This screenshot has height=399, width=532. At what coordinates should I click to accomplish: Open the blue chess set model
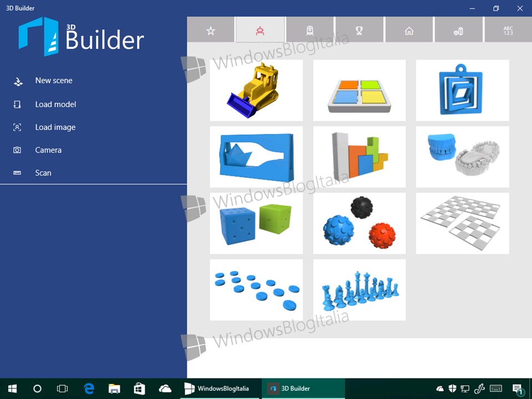[x=359, y=290]
